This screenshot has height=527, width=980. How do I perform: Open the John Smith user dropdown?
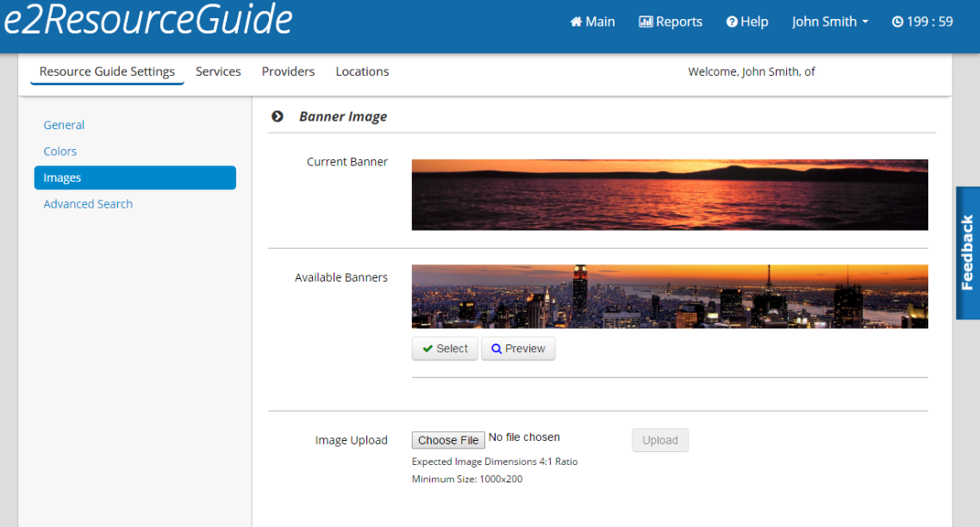(829, 22)
